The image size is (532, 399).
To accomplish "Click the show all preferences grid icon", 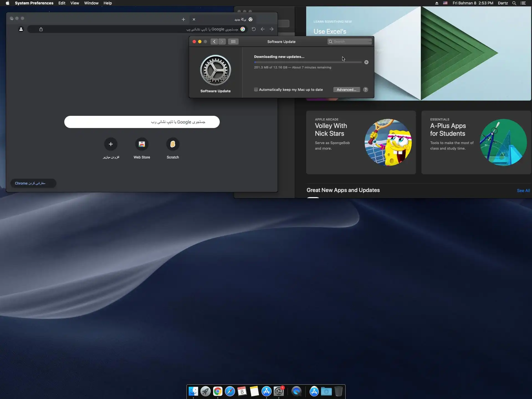I will tap(233, 42).
